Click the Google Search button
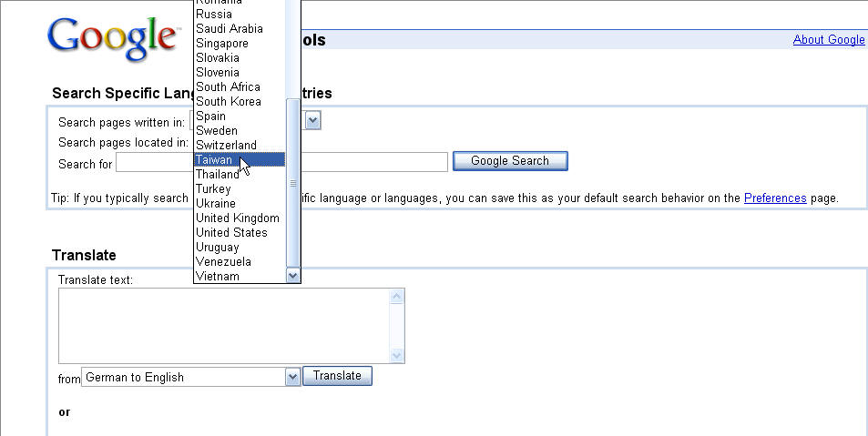The image size is (868, 436). pyautogui.click(x=510, y=161)
